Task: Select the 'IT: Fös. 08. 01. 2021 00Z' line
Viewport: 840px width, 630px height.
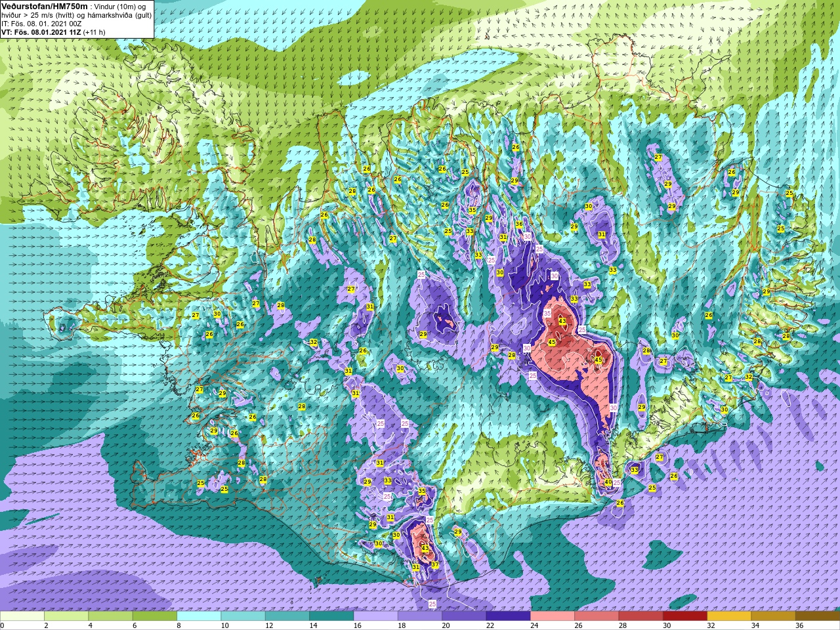Action: click(41, 23)
